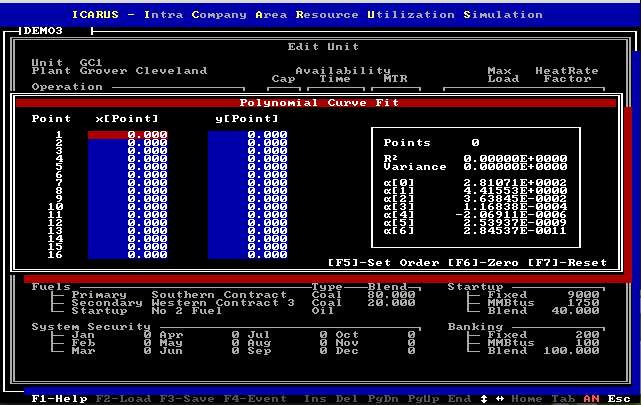Click the Startup Fixed value 9000
The width and height of the screenshot is (641, 405).
pos(583,295)
